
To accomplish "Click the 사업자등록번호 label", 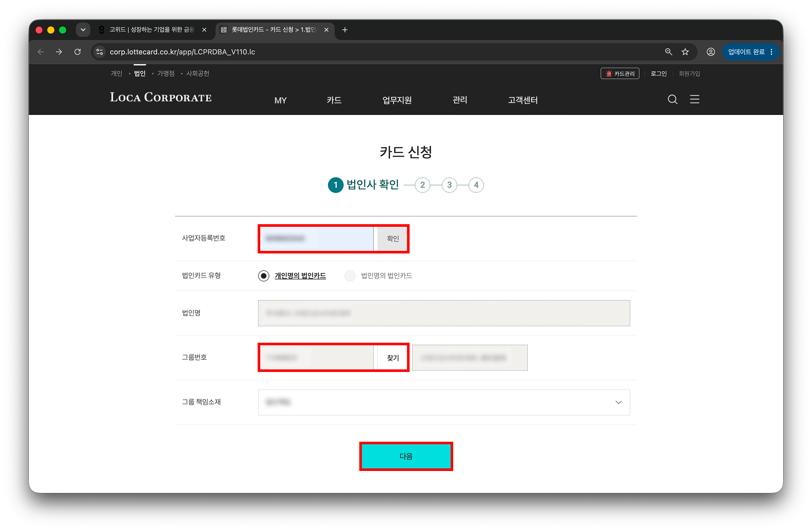I will pos(204,238).
